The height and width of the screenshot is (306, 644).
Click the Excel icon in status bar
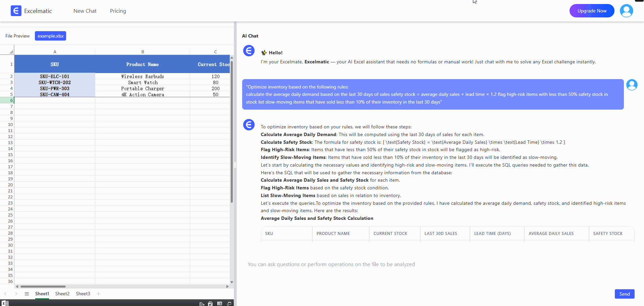tap(5, 303)
